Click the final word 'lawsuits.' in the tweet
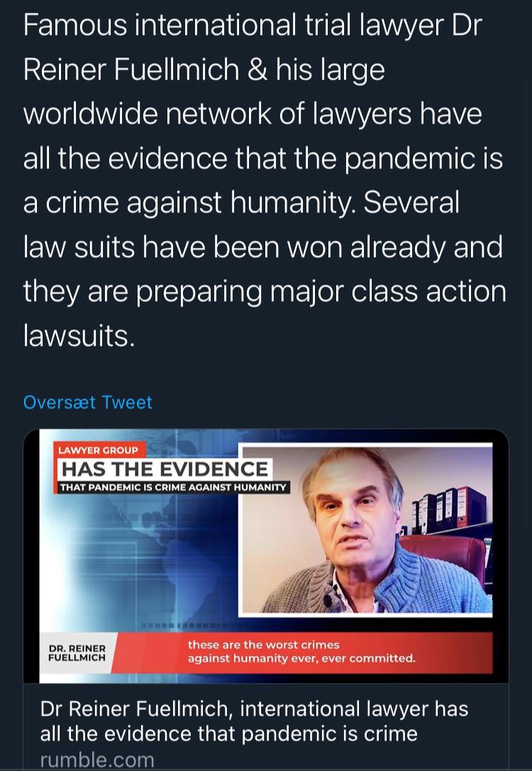The width and height of the screenshot is (532, 771). pos(78,334)
